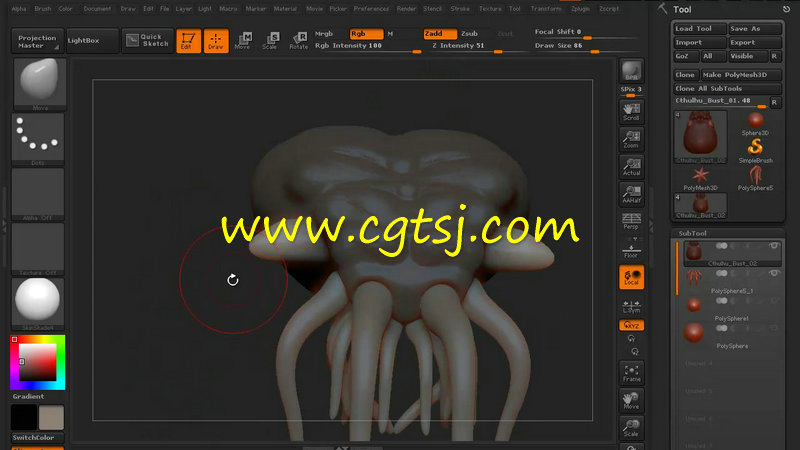Viewport: 800px width, 450px height.
Task: Toggle the Draw mode icon
Action: coord(216,41)
